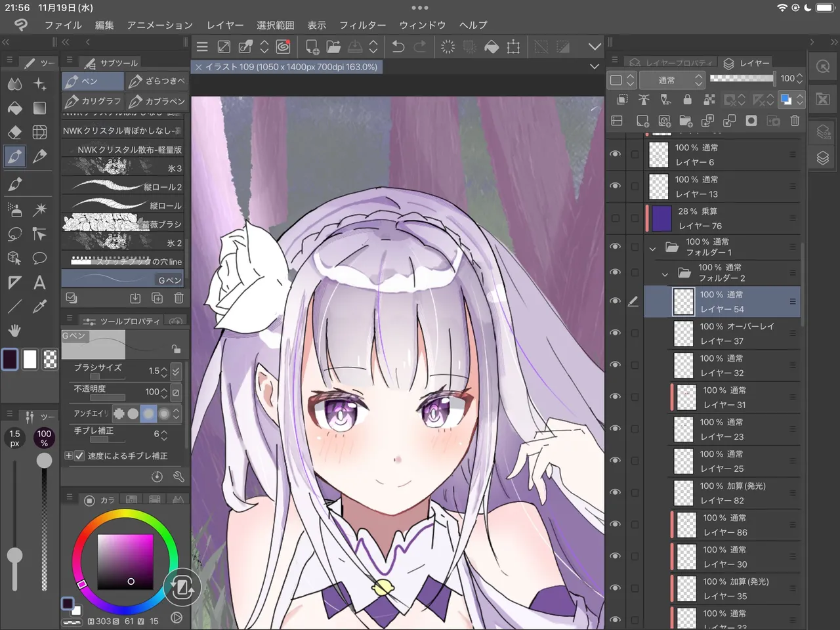Screen dimensions: 840x630
Task: Open the レイヤー menu
Action: tap(224, 25)
